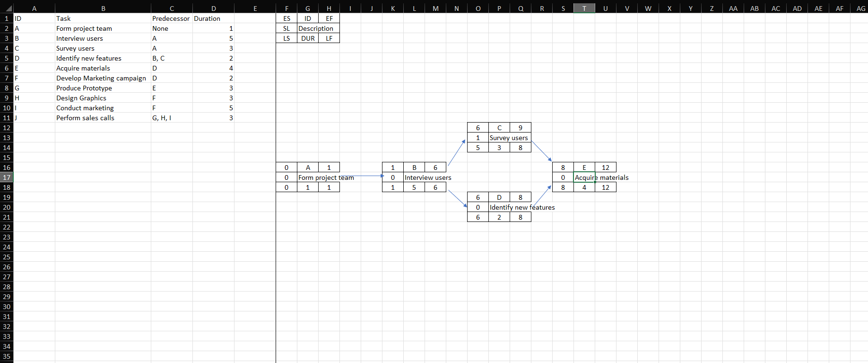Viewport: 868px width, 363px height.
Task: Select column B header
Action: pos(103,8)
